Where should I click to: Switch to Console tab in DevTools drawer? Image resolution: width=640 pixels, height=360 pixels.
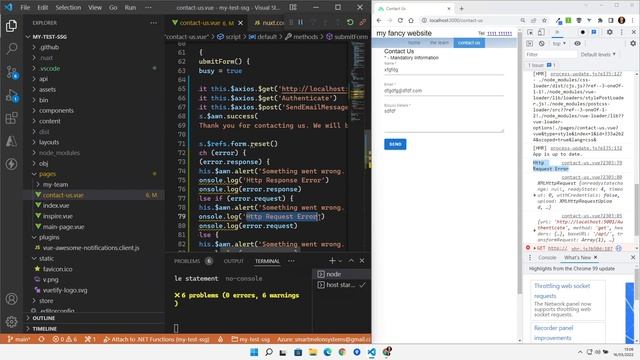point(547,258)
